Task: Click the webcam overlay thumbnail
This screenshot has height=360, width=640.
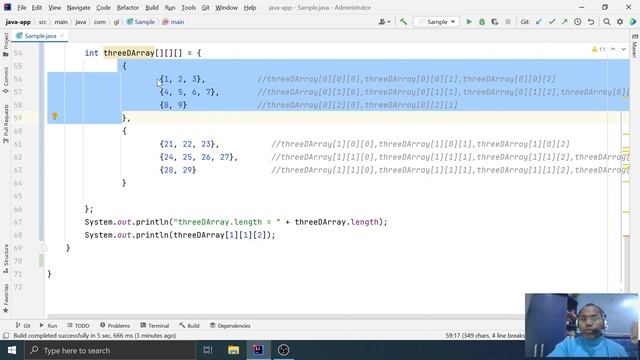Action: pyautogui.click(x=582, y=326)
